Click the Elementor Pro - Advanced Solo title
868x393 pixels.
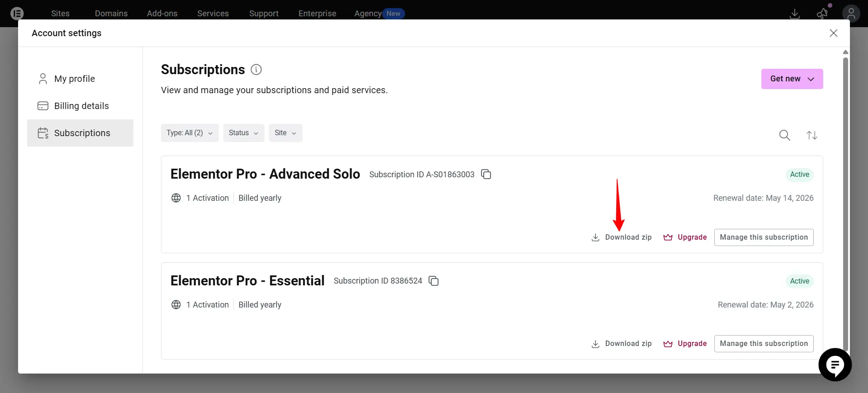pyautogui.click(x=265, y=174)
